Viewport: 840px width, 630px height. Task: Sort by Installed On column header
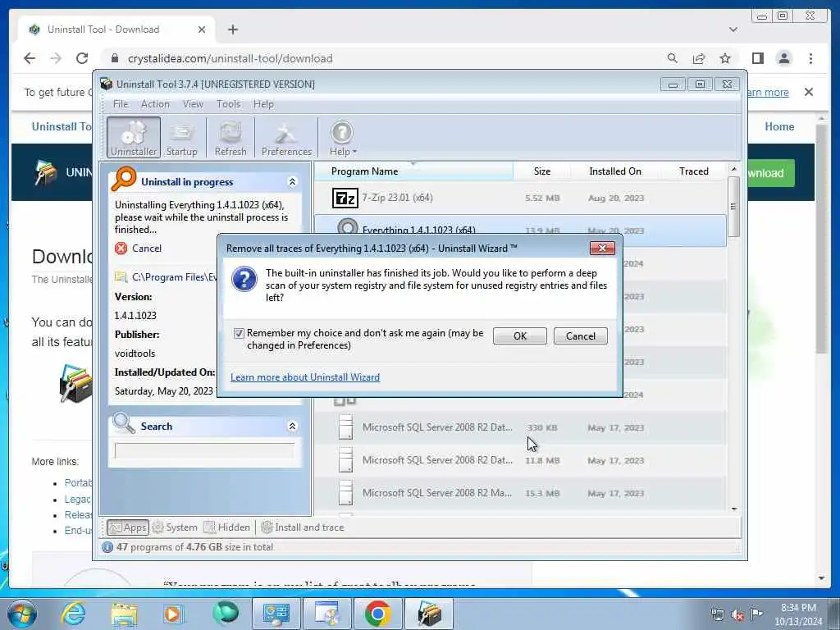point(615,171)
